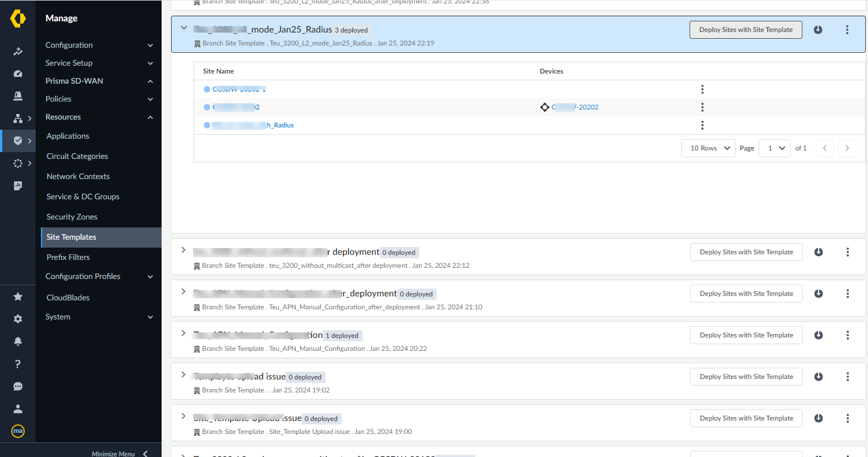The image size is (868, 457).
Task: Open CloudBlades menu item
Action: click(x=68, y=298)
